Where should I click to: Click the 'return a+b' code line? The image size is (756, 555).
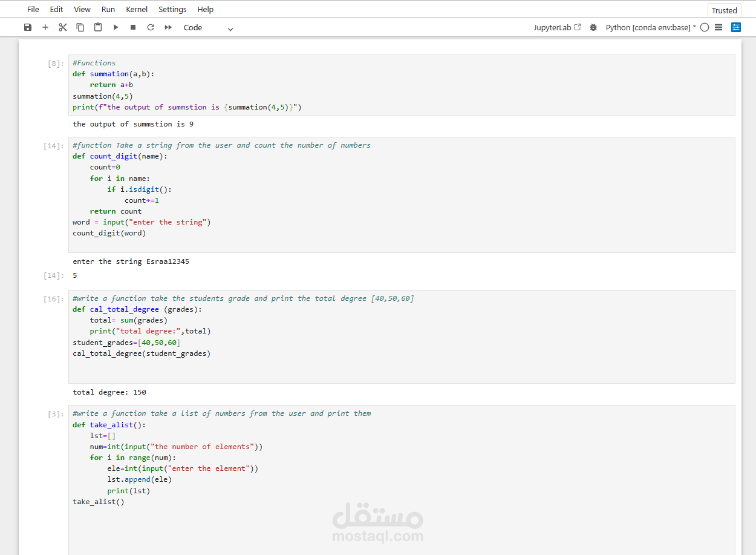click(x=111, y=85)
